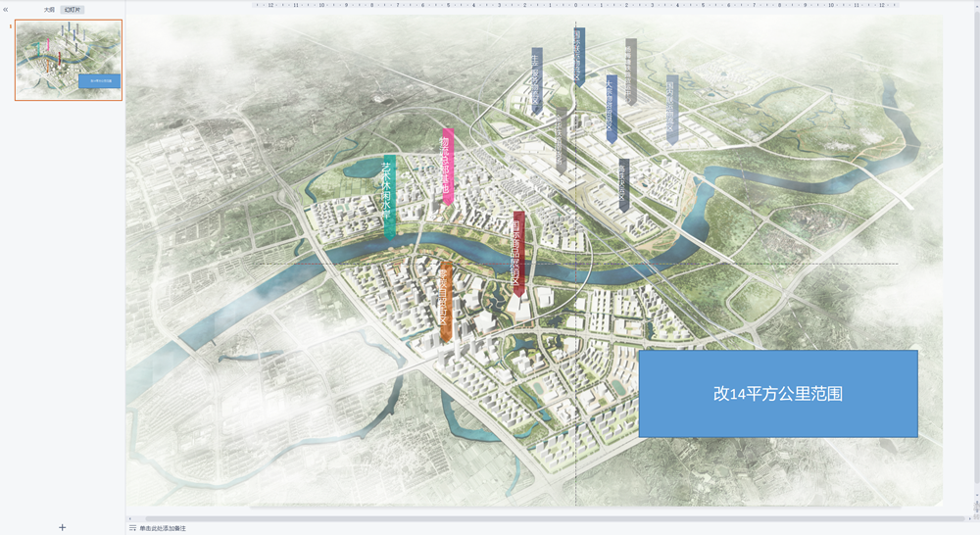
Task: Add a new slide with plus button
Action: tap(63, 527)
